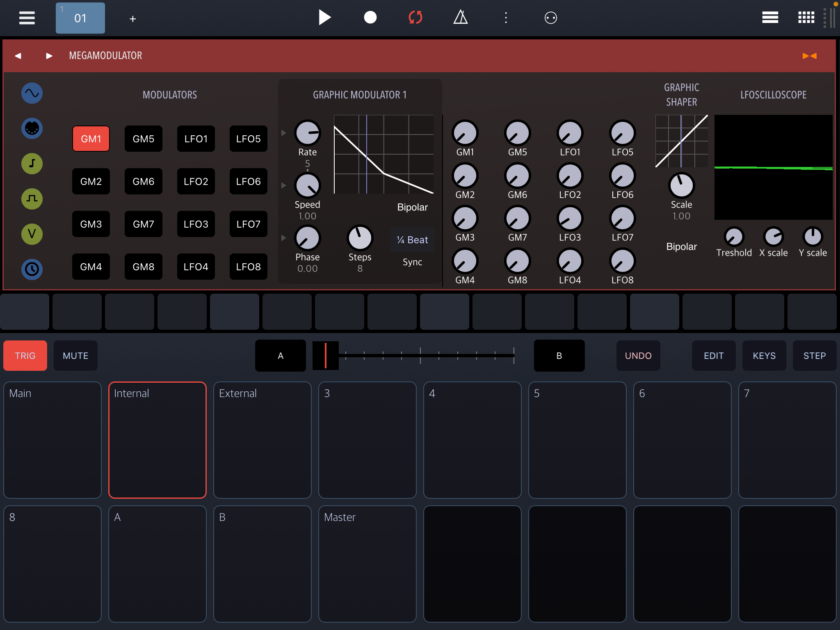This screenshot has width=840, height=630.
Task: Select the clock sidebar icon
Action: pos(32,269)
